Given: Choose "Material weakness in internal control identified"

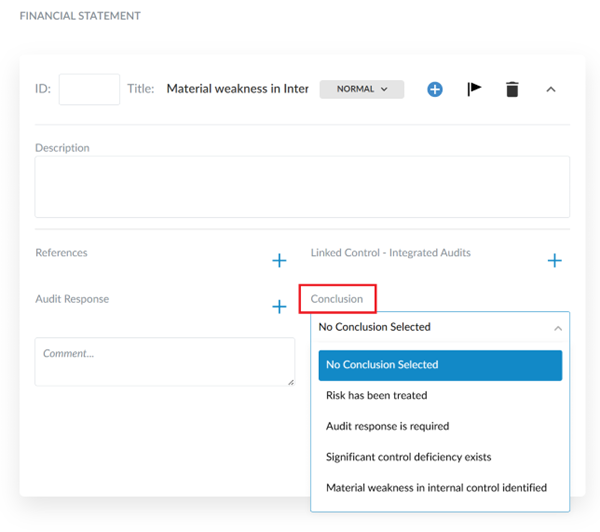Looking at the screenshot, I should tap(436, 488).
